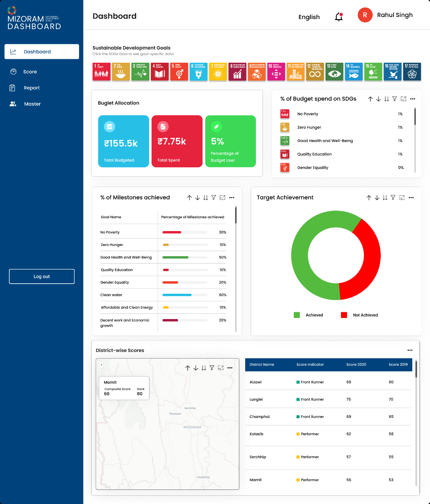The image size is (430, 504).
Task: Toggle the Achieved legend on the donut chart
Action: coord(297,315)
